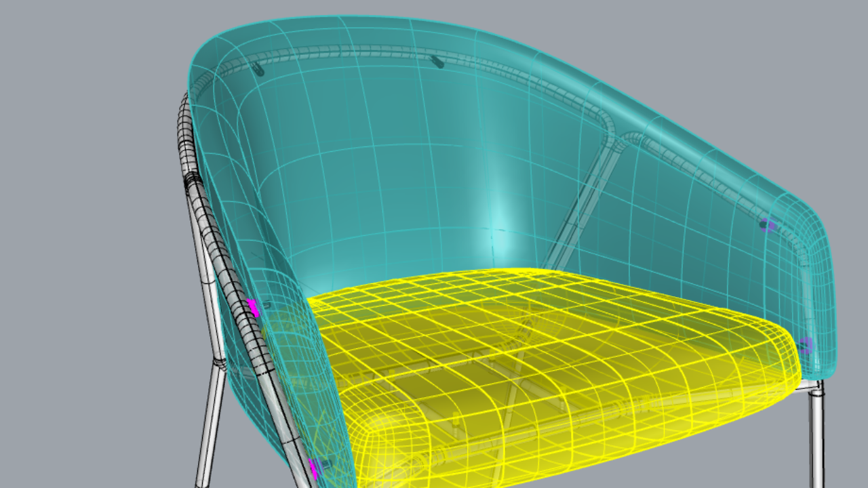This screenshot has height=488, width=868.
Task: Pick the purple bolt beside seat cushion
Action: tap(805, 346)
